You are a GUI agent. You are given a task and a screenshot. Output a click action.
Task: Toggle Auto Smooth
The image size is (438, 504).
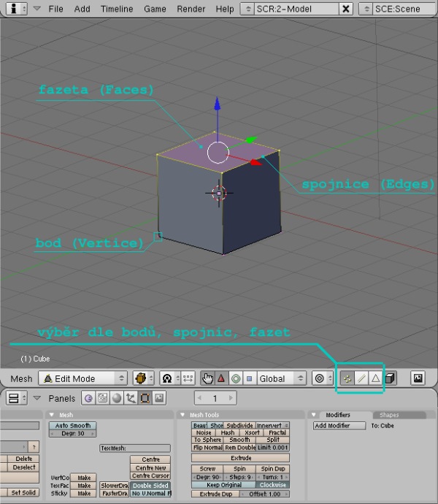(x=72, y=426)
